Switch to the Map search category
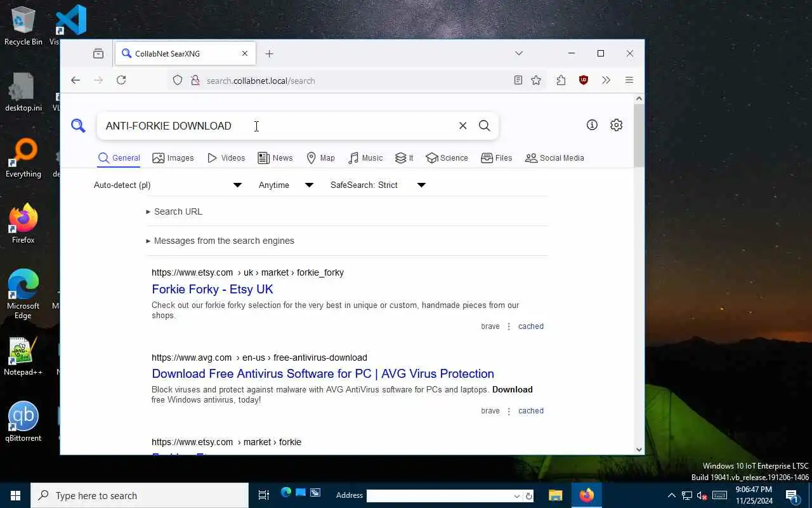 click(320, 158)
